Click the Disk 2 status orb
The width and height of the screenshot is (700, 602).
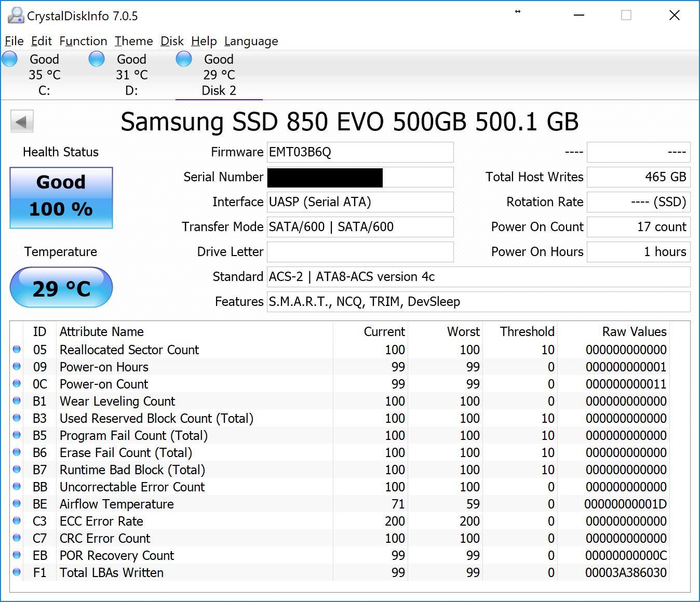click(184, 59)
